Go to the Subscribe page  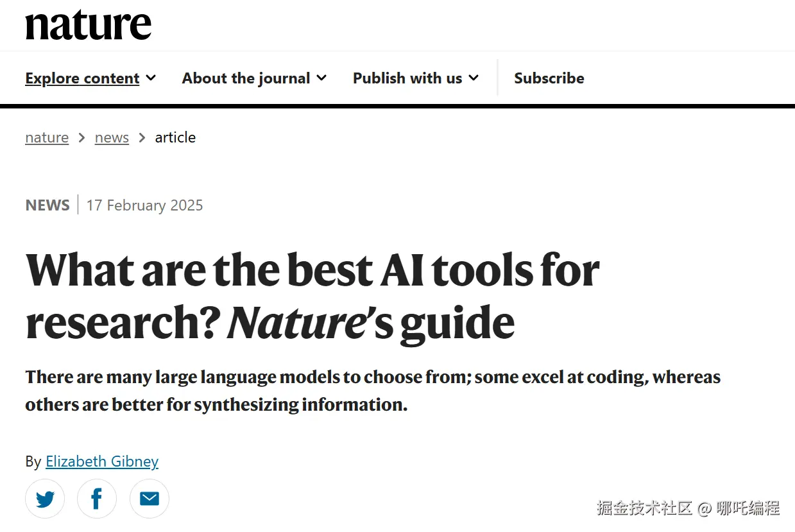[x=549, y=78]
